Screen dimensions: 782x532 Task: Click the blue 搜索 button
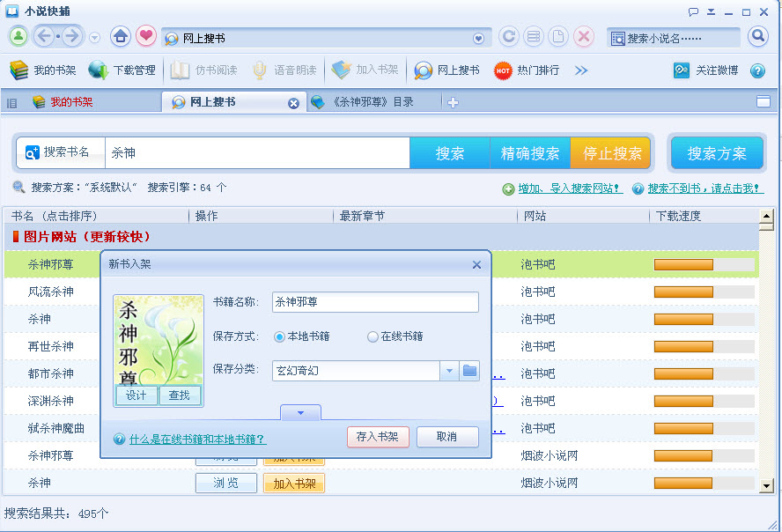[450, 153]
